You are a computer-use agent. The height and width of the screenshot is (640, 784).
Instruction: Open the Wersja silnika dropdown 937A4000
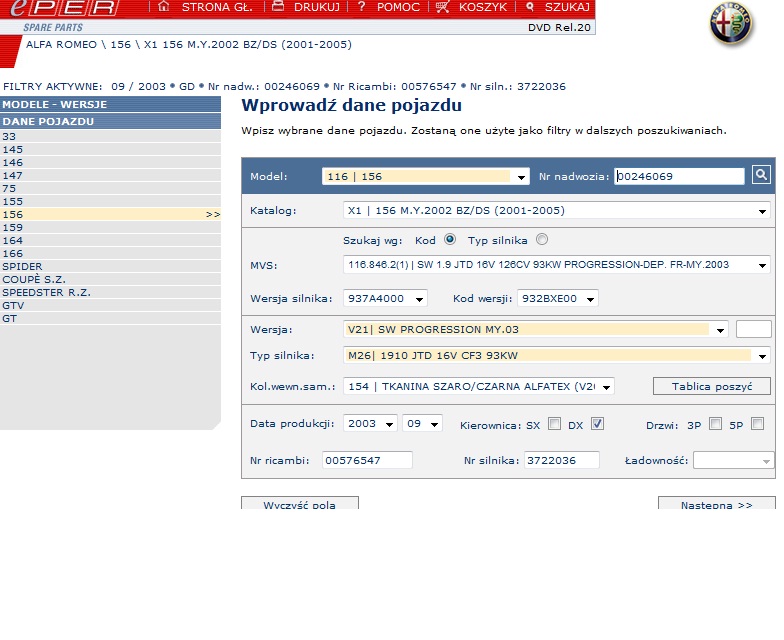point(386,298)
